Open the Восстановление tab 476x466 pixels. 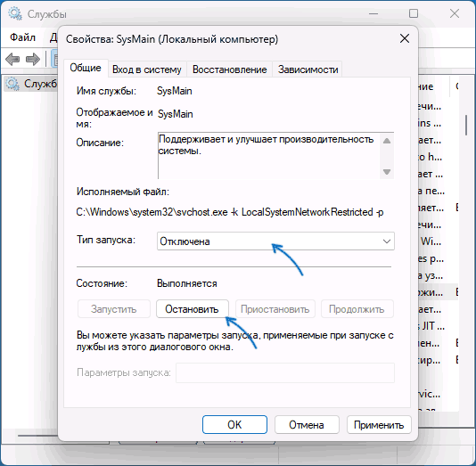coord(229,69)
